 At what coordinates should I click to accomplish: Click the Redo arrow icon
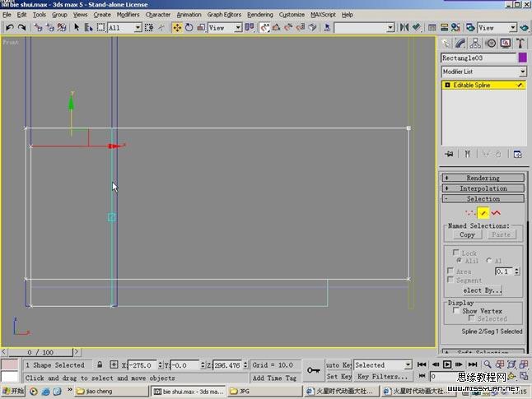[x=22, y=27]
